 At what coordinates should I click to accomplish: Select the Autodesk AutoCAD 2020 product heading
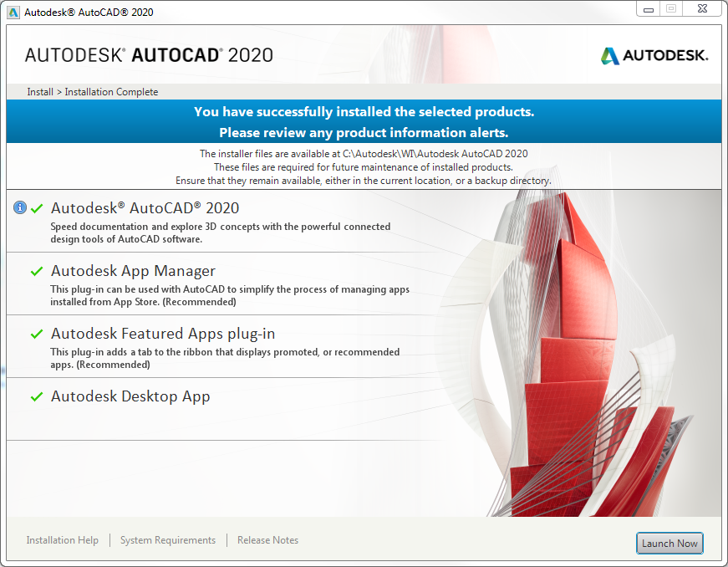[x=145, y=208]
